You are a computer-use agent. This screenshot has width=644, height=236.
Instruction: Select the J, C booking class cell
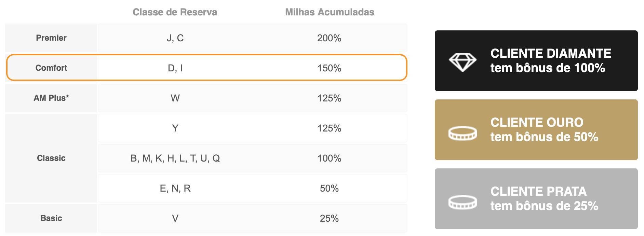pos(175,38)
